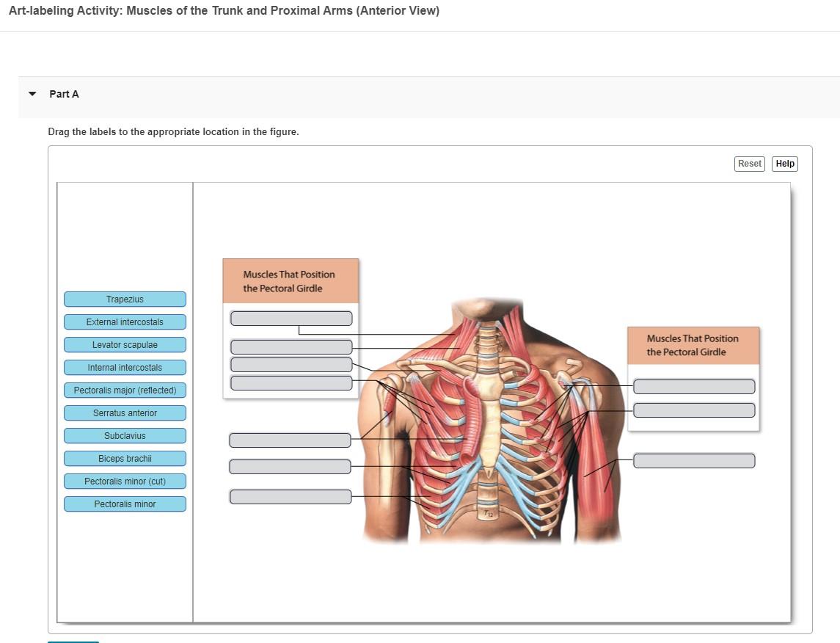Click the top blank in right pectoral girdle box
The image size is (840, 643).
pyautogui.click(x=693, y=386)
